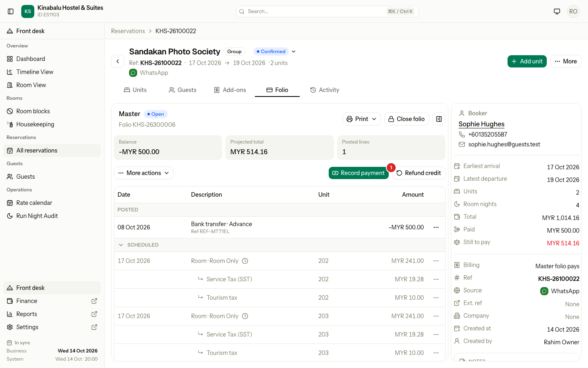Switch to the Units tab

[135, 90]
